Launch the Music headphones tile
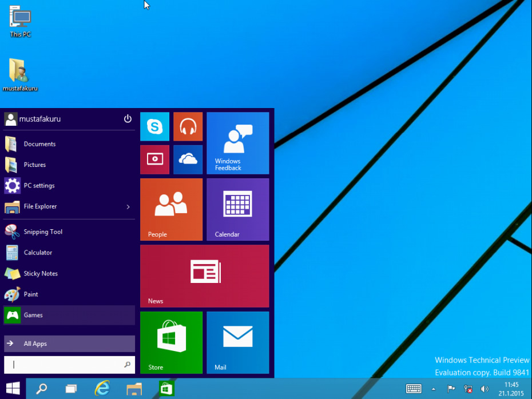The width and height of the screenshot is (532, 399). click(188, 126)
